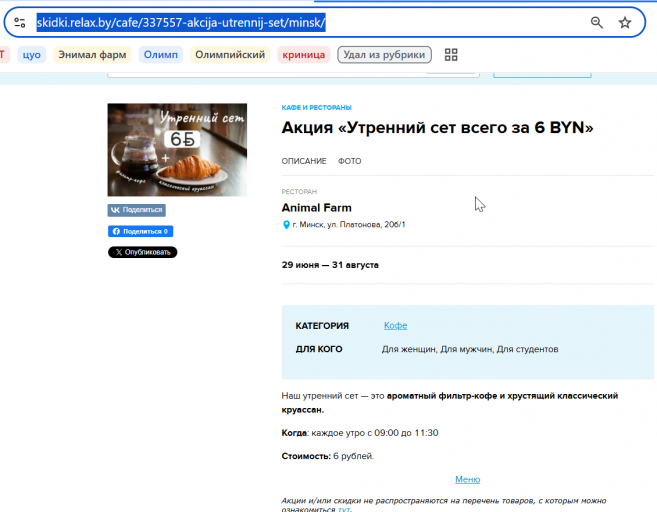Viewport: 657px width, 512px height.
Task: Follow the тут link in disclaimer
Action: (x=344, y=509)
